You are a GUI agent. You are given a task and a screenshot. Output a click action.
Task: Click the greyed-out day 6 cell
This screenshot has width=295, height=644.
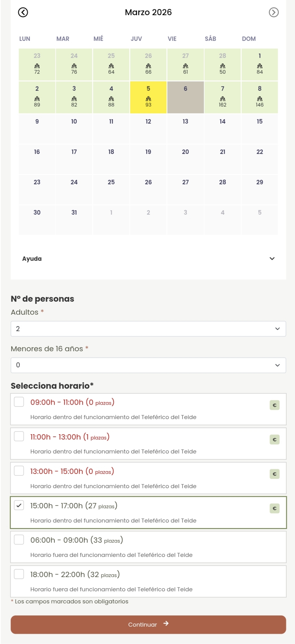pos(185,97)
